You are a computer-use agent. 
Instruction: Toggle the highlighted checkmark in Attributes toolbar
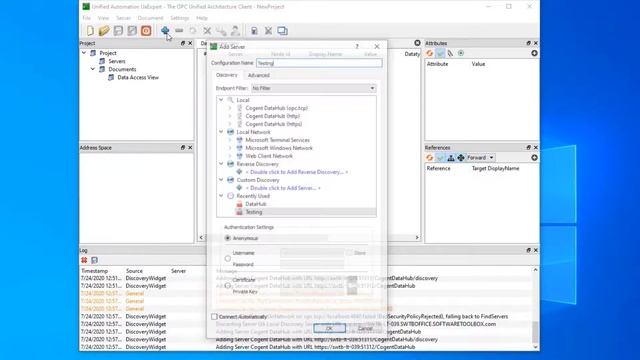coord(440,53)
